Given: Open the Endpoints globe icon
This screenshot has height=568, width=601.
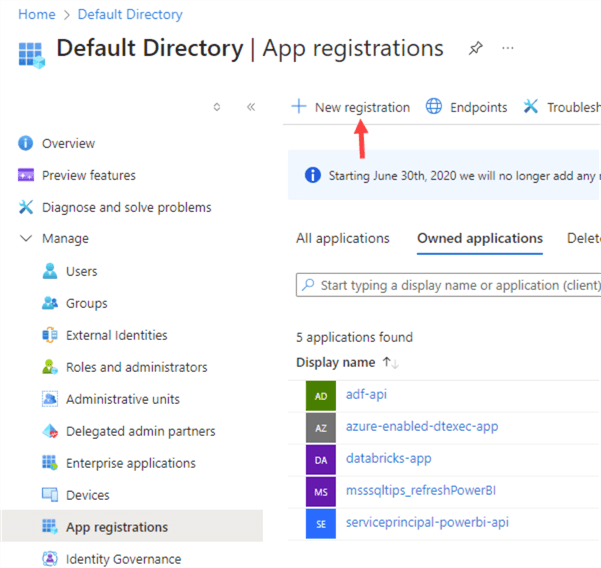Looking at the screenshot, I should click(x=434, y=107).
